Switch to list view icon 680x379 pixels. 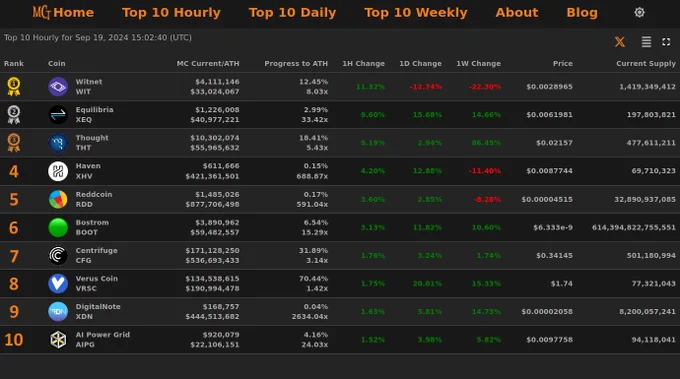pos(646,42)
